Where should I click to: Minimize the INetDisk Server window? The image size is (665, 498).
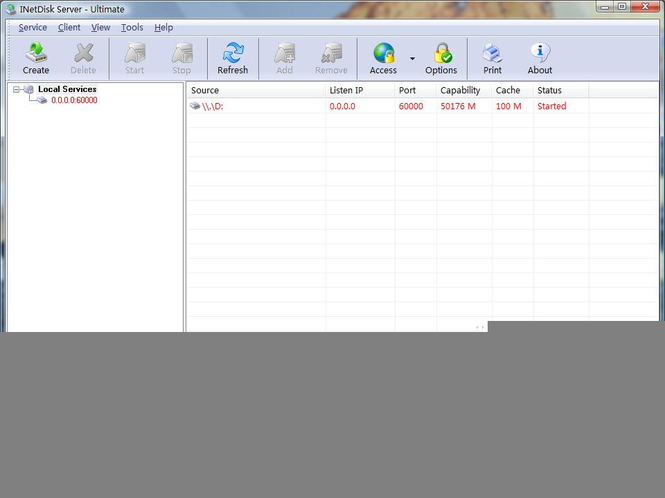605,7
